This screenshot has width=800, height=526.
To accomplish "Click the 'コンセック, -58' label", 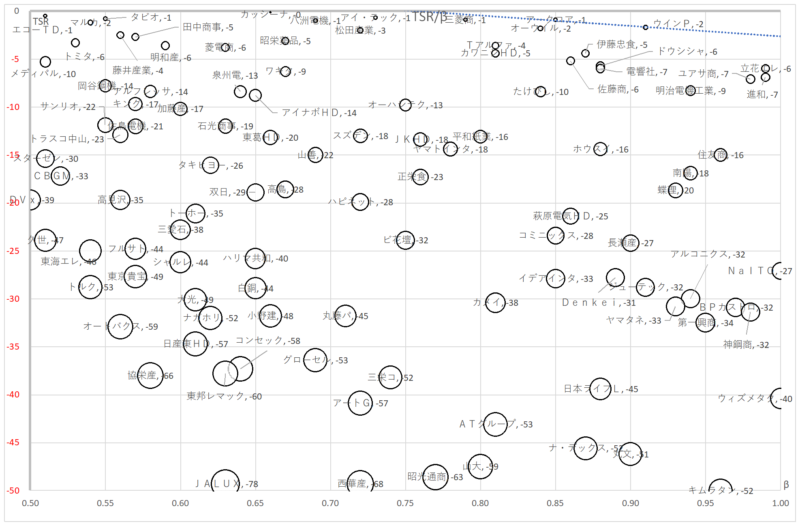I will [x=268, y=340].
